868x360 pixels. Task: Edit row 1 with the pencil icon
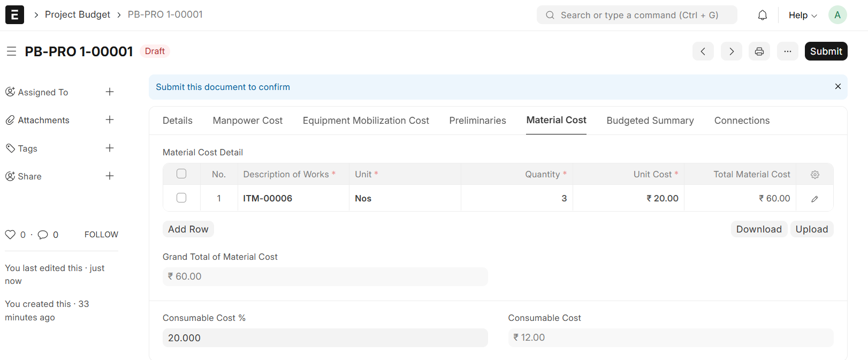pos(814,199)
